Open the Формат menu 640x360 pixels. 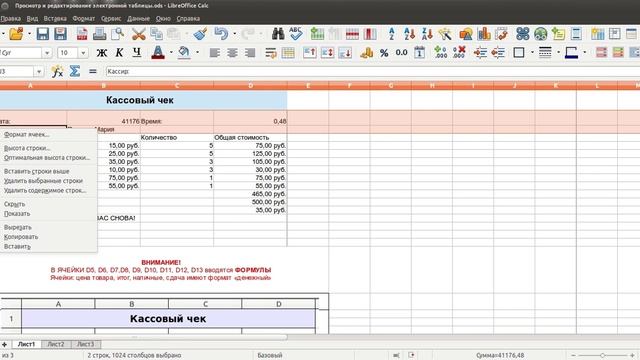[x=84, y=18]
